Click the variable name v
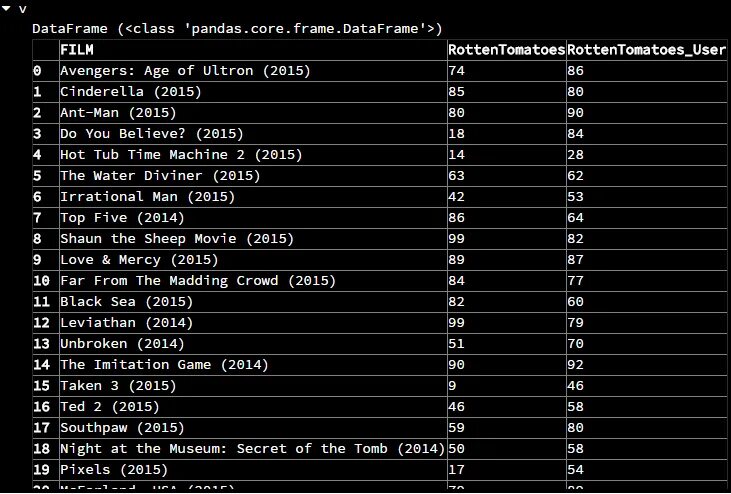This screenshot has width=731, height=494. pyautogui.click(x=22, y=9)
